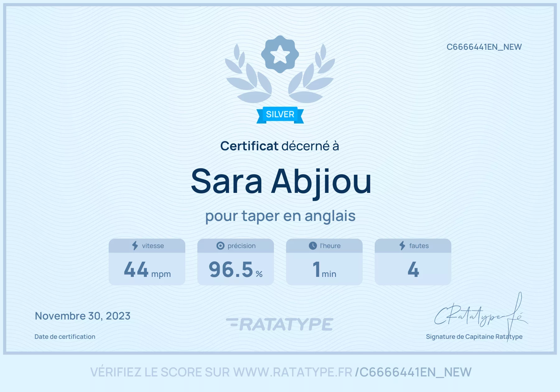560x392 pixels.
Task: Click the speed value 44 mpm
Action: tap(147, 269)
